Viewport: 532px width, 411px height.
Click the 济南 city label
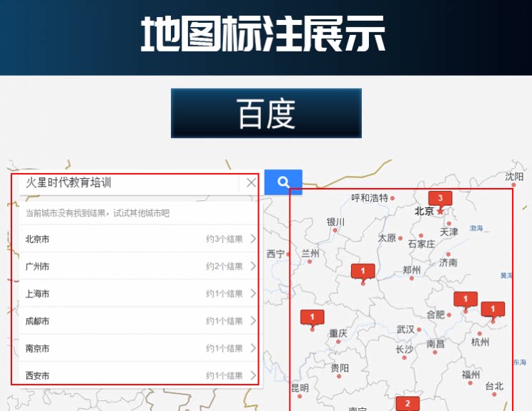tap(448, 262)
